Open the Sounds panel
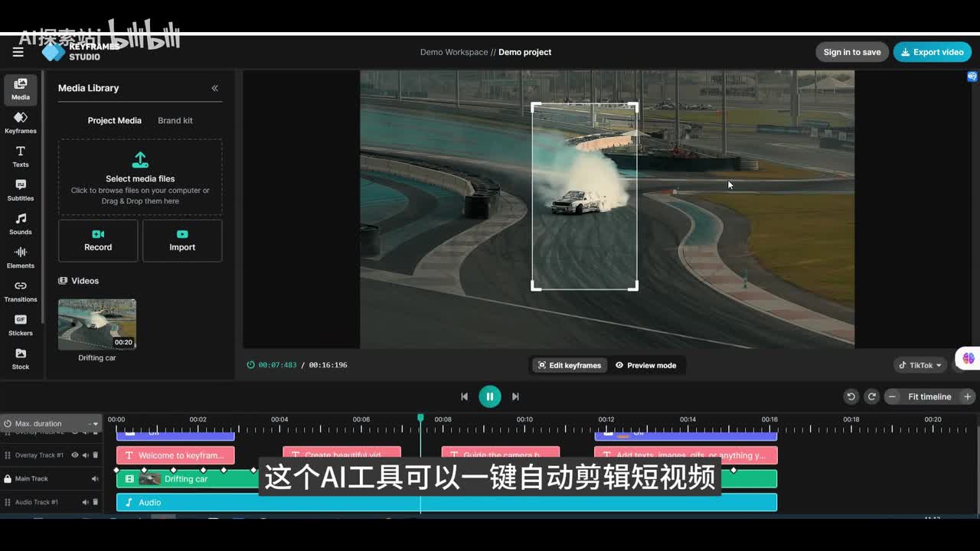980x551 pixels. [21, 223]
